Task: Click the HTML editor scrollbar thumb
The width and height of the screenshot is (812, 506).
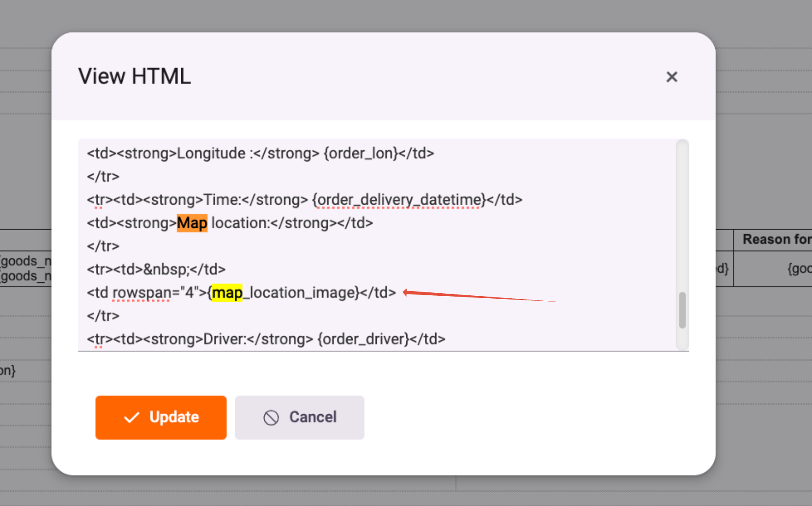Action: click(682, 310)
